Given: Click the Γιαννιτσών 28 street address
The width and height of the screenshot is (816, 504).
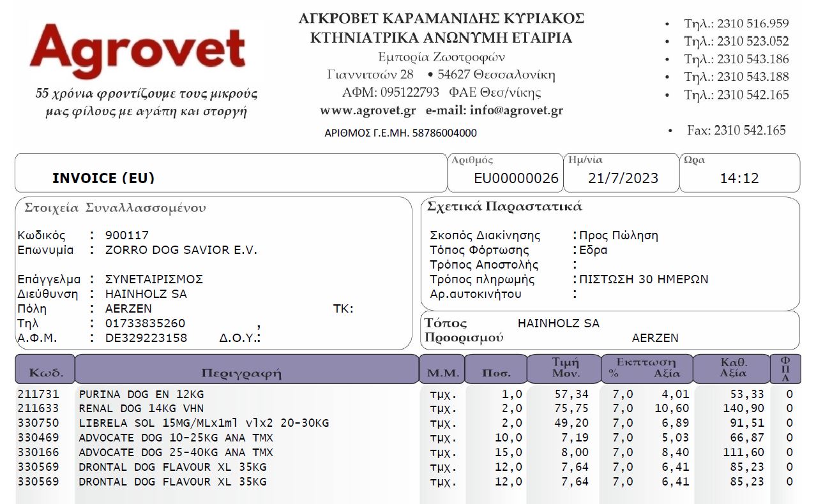Looking at the screenshot, I should [x=370, y=75].
